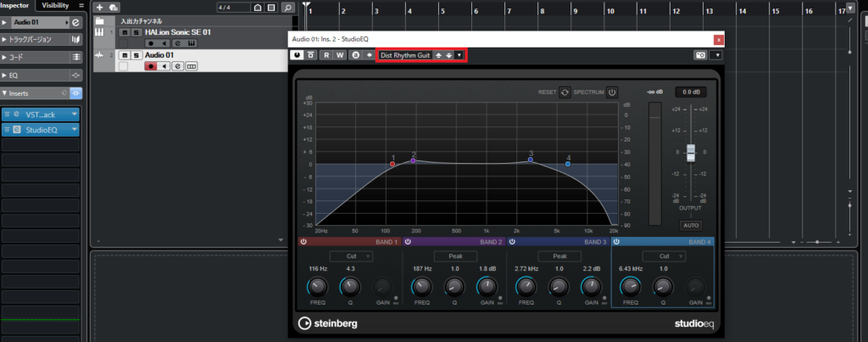868x342 pixels.
Task: Click the 4 / 4 time signature field
Action: [234, 7]
